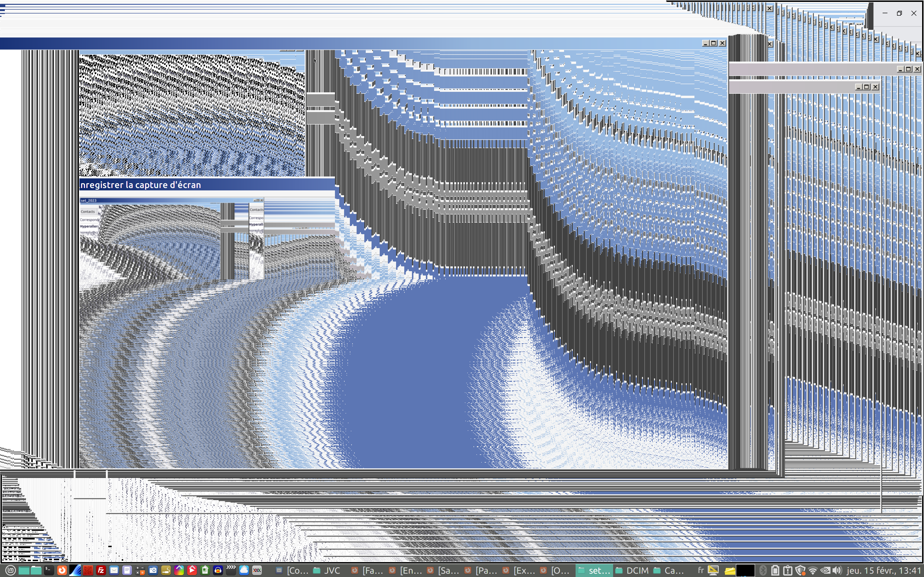Click the set_2023 screenshot preview thumbnail
This screenshot has height=577, width=924.
coord(171,238)
